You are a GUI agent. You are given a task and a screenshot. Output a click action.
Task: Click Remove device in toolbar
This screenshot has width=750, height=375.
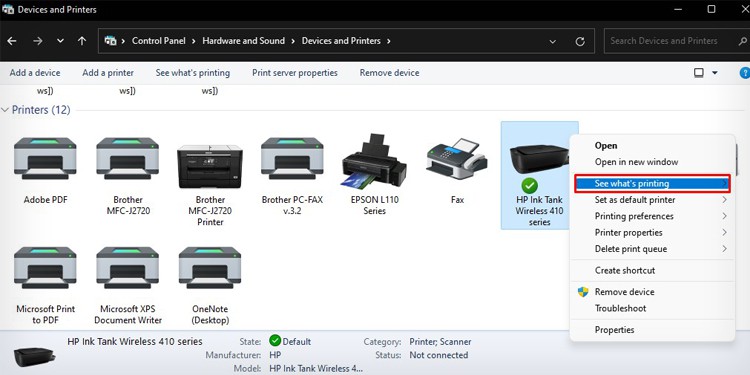(x=389, y=73)
